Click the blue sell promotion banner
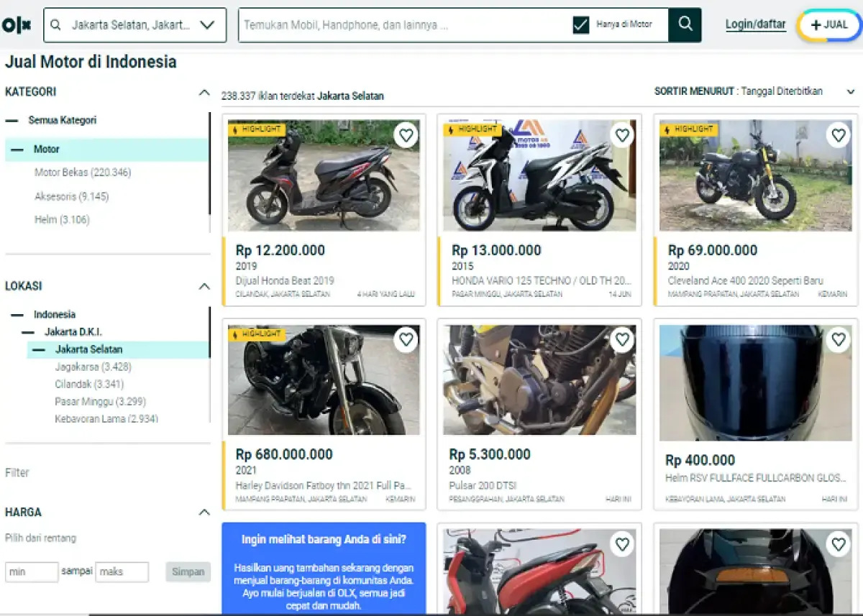The width and height of the screenshot is (863, 616). pyautogui.click(x=324, y=568)
